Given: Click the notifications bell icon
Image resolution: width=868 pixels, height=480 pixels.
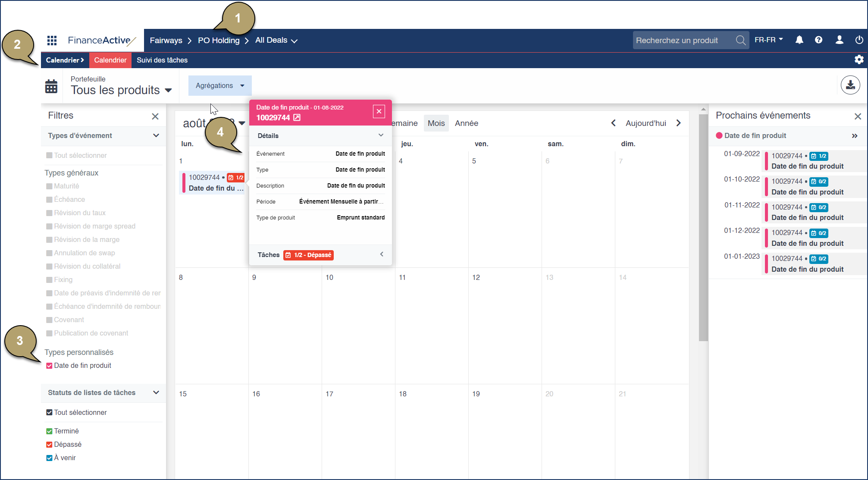Looking at the screenshot, I should click(799, 40).
